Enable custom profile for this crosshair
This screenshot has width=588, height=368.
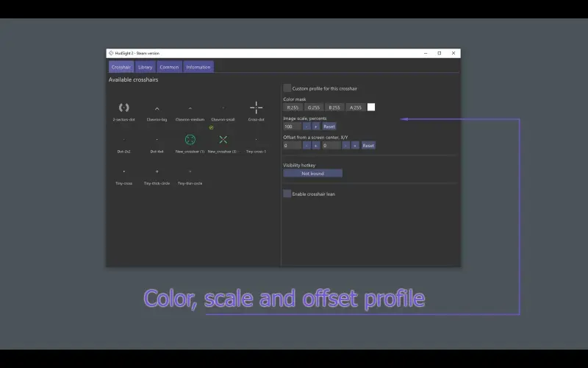287,88
